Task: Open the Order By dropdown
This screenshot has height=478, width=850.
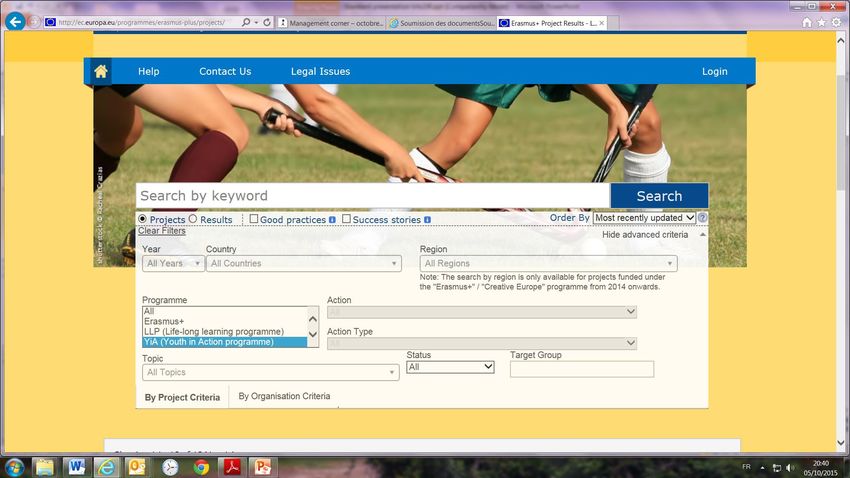Action: coord(644,218)
